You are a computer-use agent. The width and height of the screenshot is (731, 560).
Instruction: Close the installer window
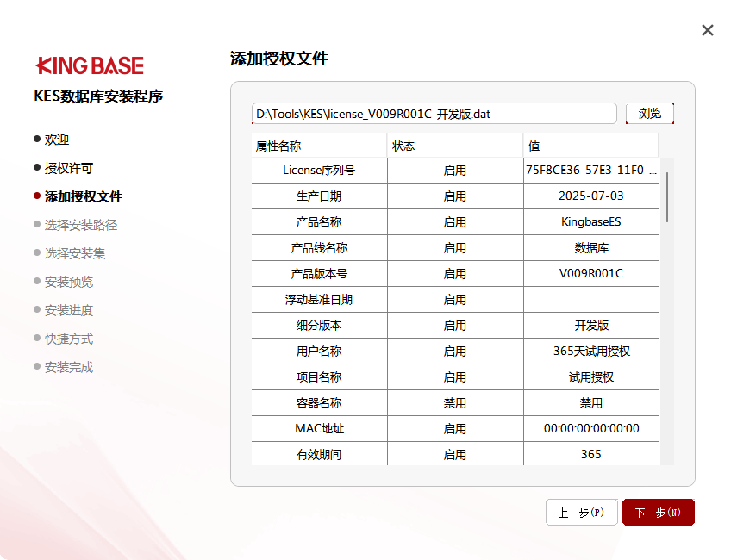click(x=708, y=30)
